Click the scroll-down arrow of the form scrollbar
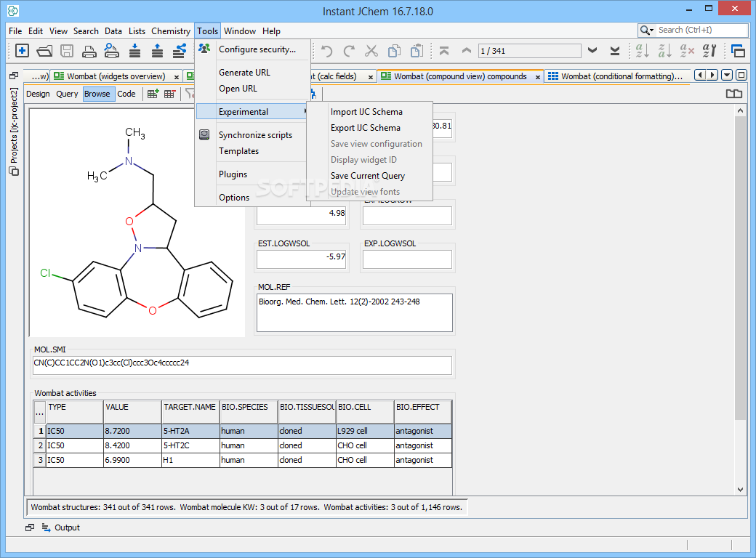This screenshot has width=756, height=558. (740, 489)
